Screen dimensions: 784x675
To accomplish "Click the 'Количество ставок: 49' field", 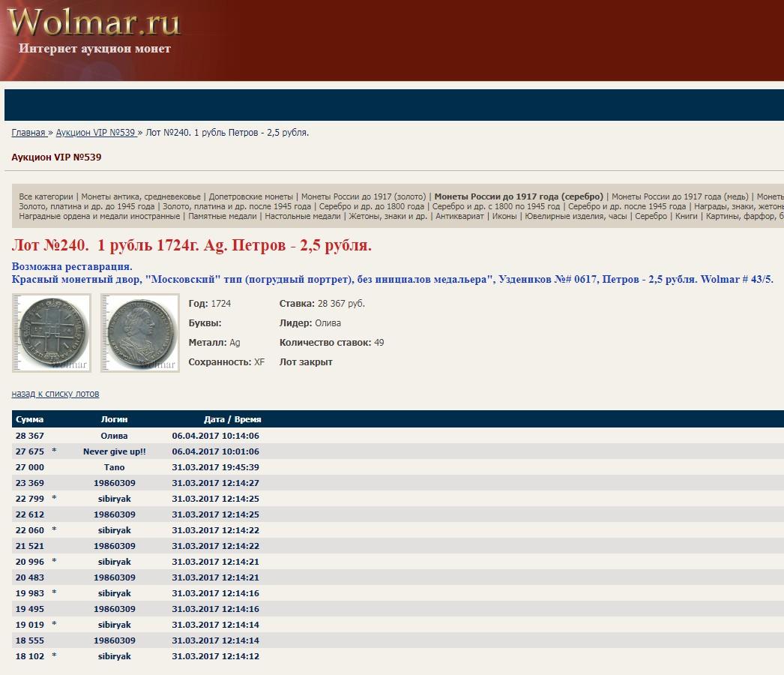I will (x=331, y=343).
